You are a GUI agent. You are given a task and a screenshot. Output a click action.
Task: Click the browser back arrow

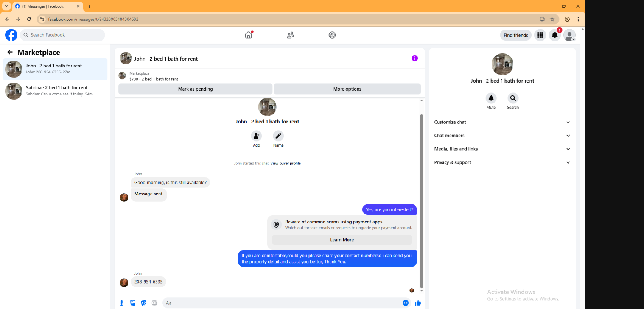point(7,19)
